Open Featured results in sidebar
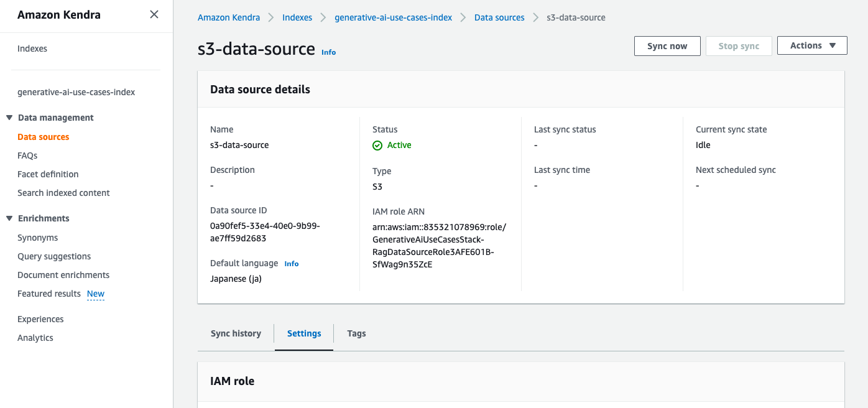The image size is (868, 408). (x=49, y=294)
